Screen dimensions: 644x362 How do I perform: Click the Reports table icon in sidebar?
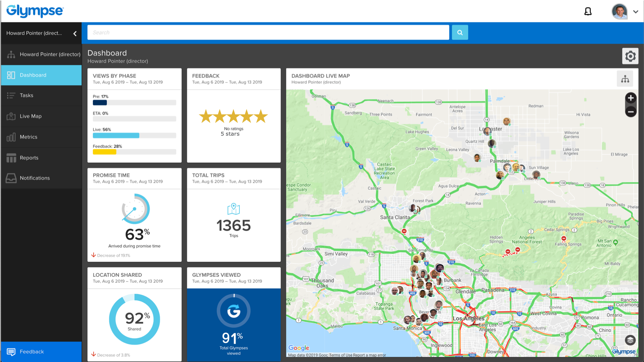(x=11, y=158)
